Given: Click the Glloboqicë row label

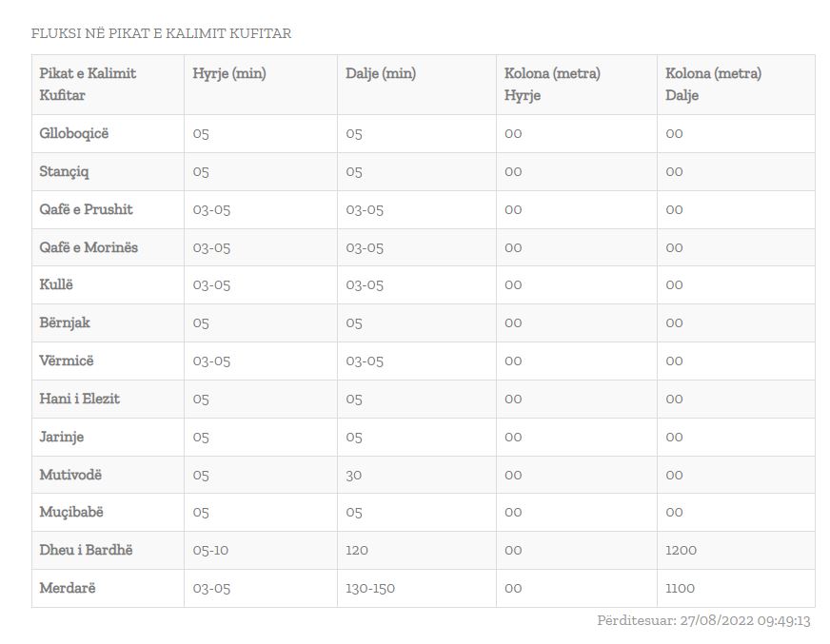Looking at the screenshot, I should pos(74,133).
